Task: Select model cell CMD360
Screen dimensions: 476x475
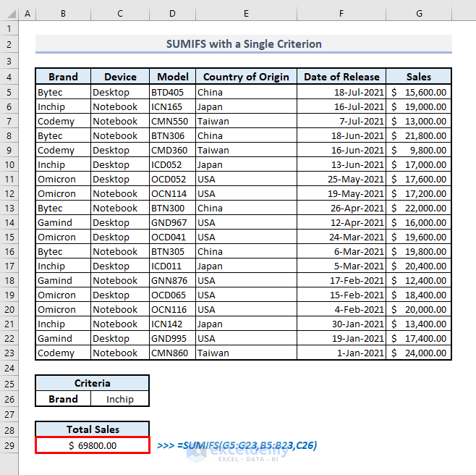Action: click(x=172, y=150)
